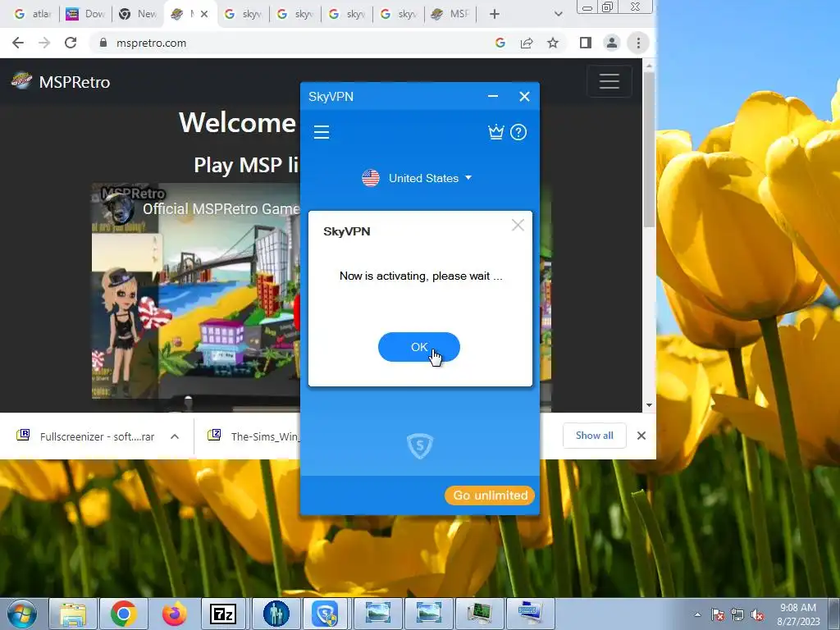Screen dimensions: 840x630
Task: Open the MSPRetro site navigation hamburger
Action: coord(609,81)
